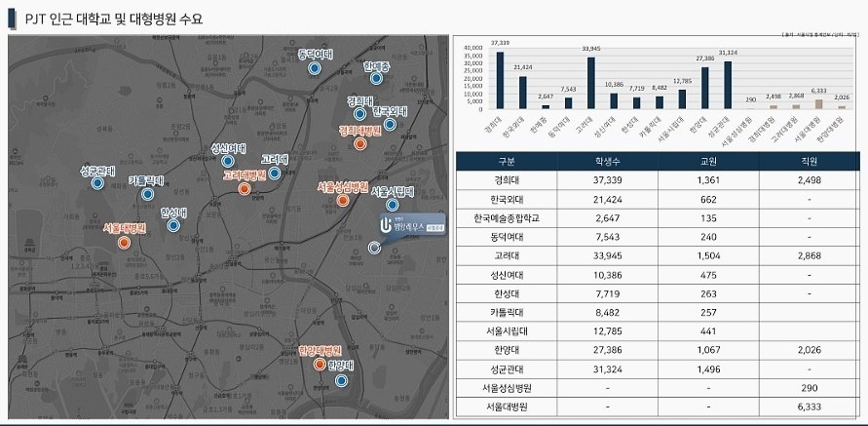Click '33,945' in the table's 학생수 column
868x426 pixels.
pos(607,256)
